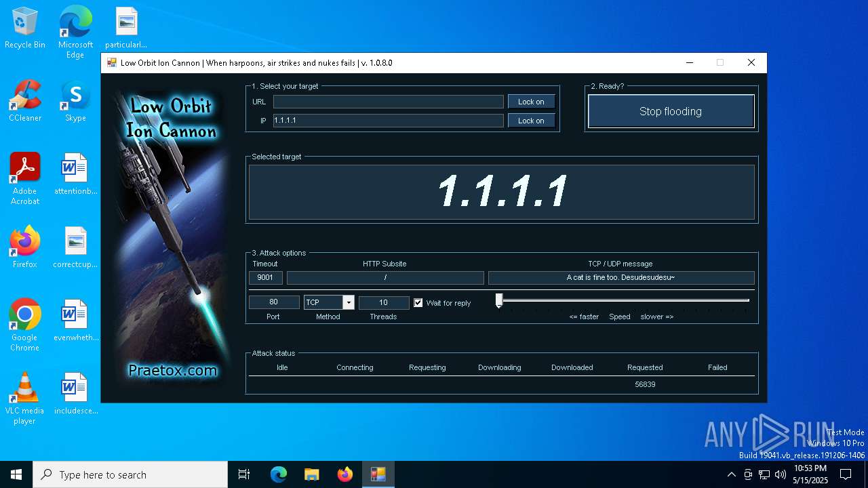Click the Praetox.com text on banner
The height and width of the screenshot is (488, 868).
173,371
